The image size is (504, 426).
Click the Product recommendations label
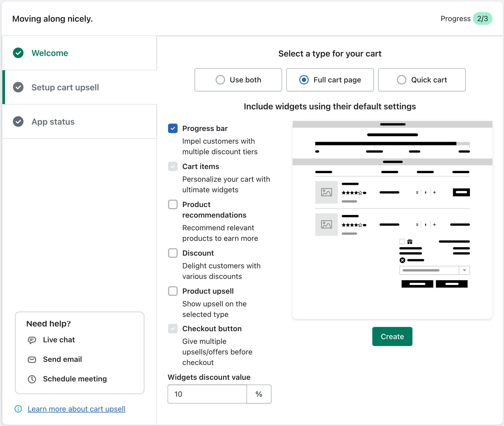coord(214,210)
